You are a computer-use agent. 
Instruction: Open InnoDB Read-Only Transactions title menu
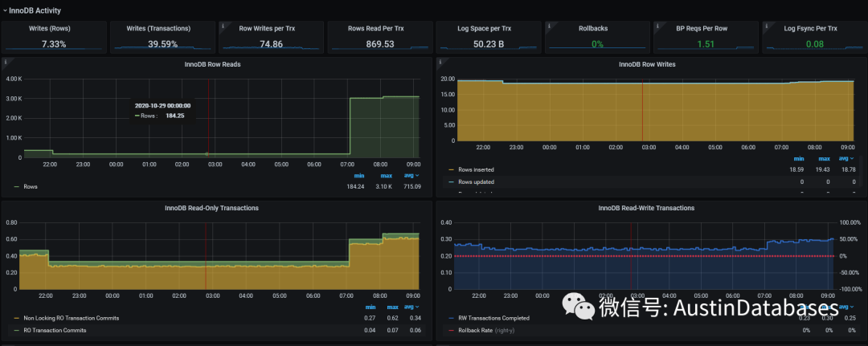tap(211, 208)
